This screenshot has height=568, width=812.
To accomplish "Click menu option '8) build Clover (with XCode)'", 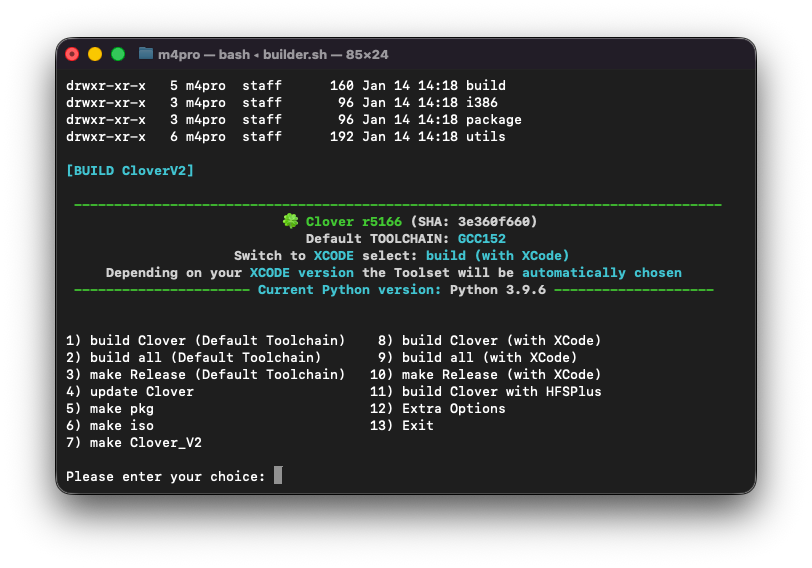I will [x=489, y=341].
